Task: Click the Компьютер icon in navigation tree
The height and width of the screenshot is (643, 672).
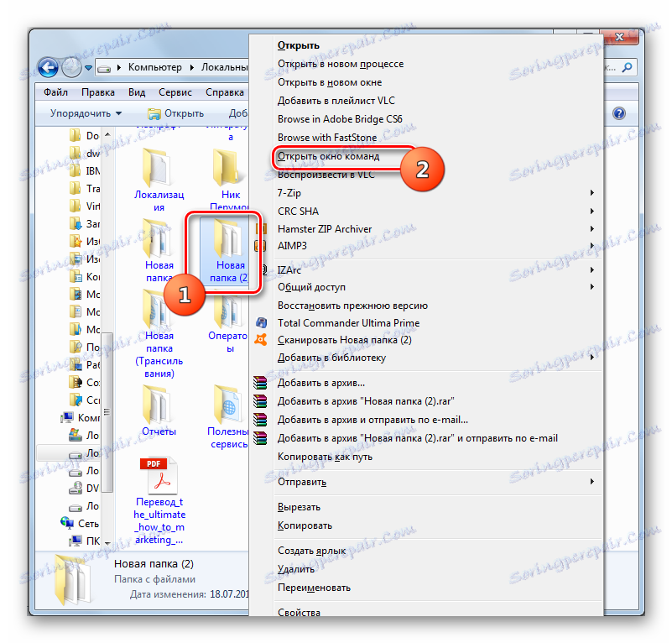Action: (67, 417)
